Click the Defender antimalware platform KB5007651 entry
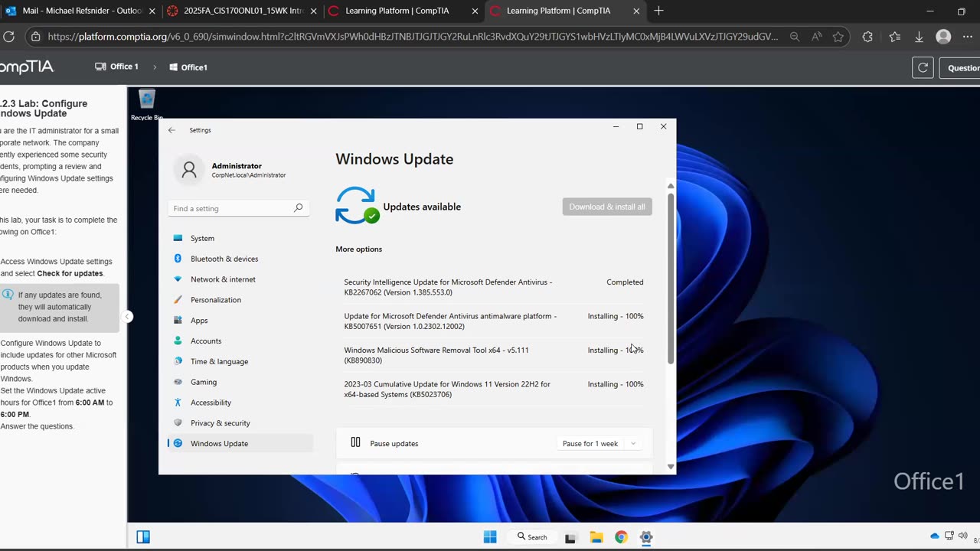Screen dimensions: 980x551 494,321
